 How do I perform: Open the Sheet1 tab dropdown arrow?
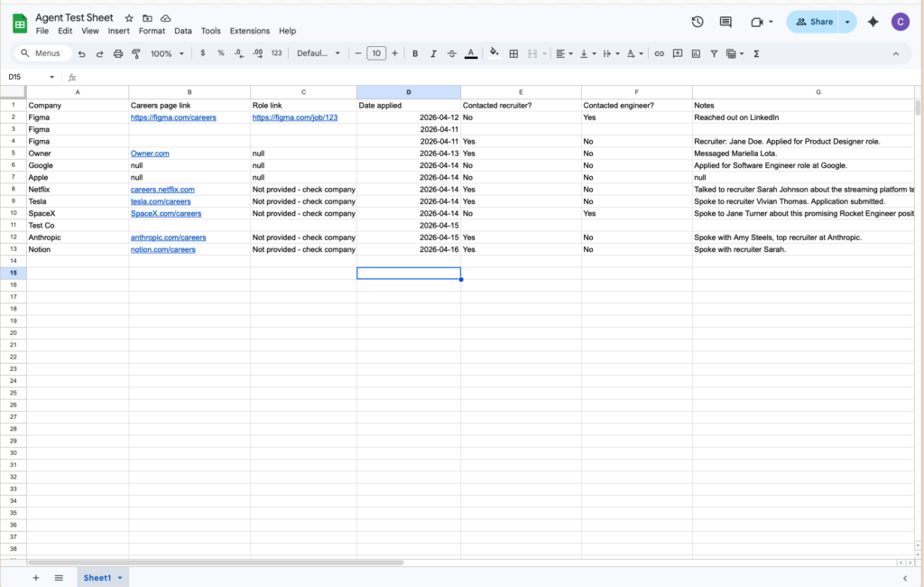(x=120, y=578)
